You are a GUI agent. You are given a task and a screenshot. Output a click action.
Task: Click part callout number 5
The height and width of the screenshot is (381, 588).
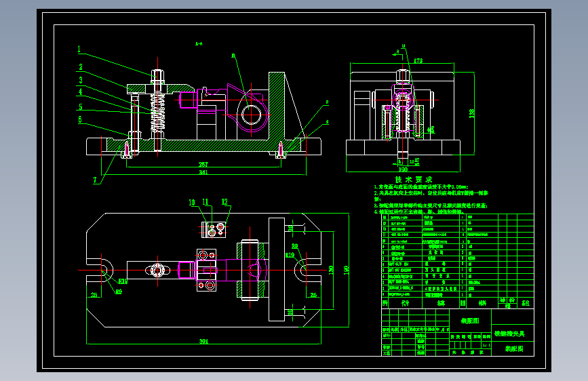tap(80, 107)
